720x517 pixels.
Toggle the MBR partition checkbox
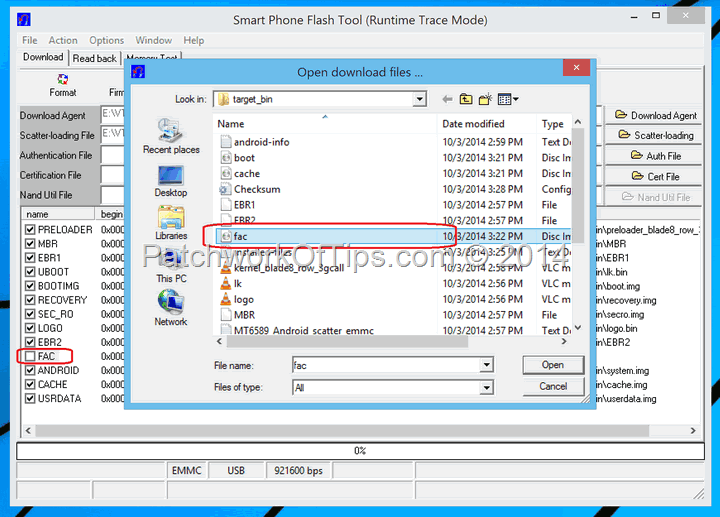[x=30, y=244]
